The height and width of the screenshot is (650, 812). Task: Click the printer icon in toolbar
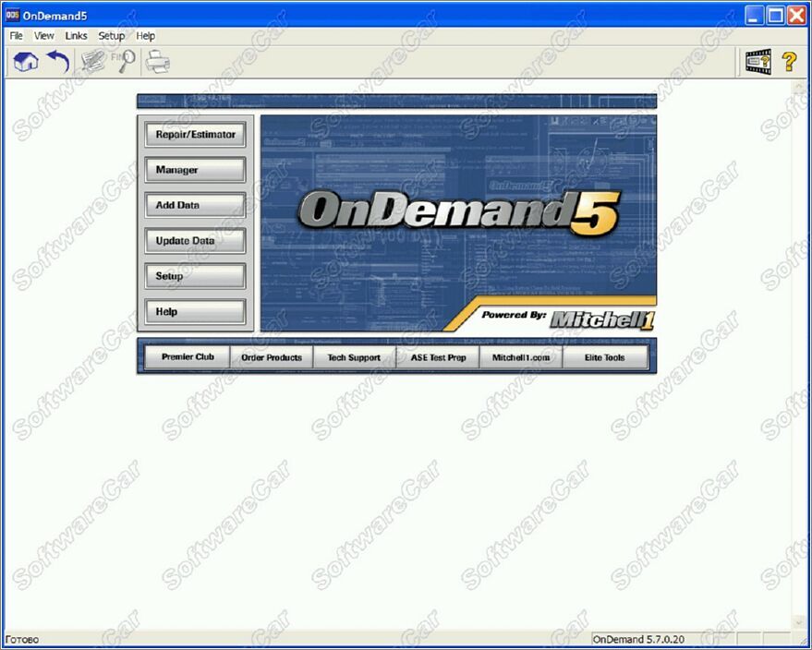pyautogui.click(x=158, y=62)
